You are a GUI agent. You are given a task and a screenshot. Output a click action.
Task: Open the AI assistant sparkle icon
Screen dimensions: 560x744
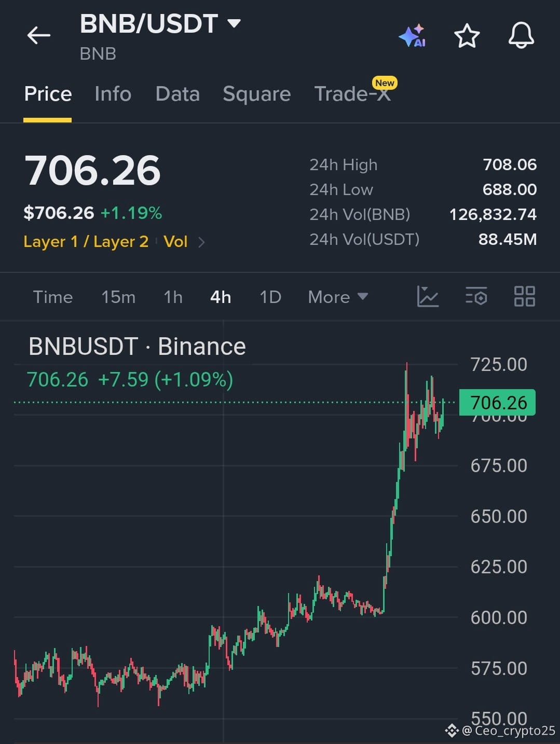tap(413, 36)
